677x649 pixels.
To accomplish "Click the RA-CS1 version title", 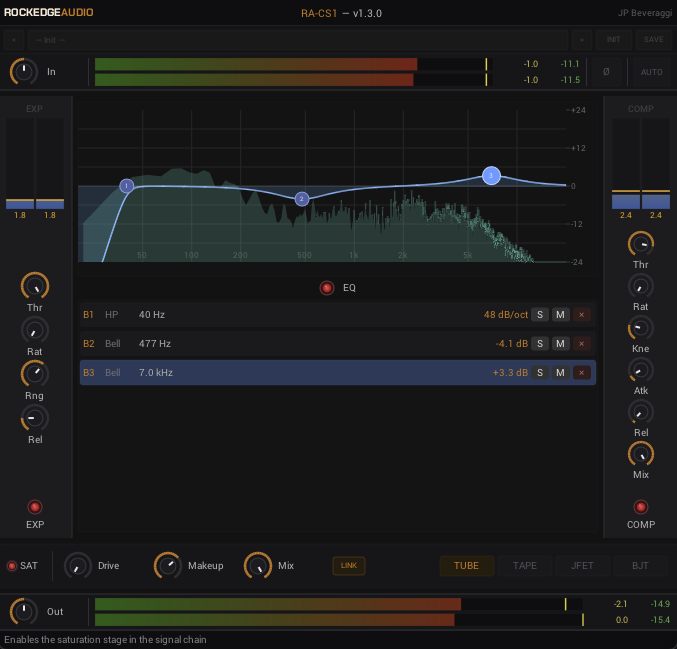I will [x=341, y=13].
